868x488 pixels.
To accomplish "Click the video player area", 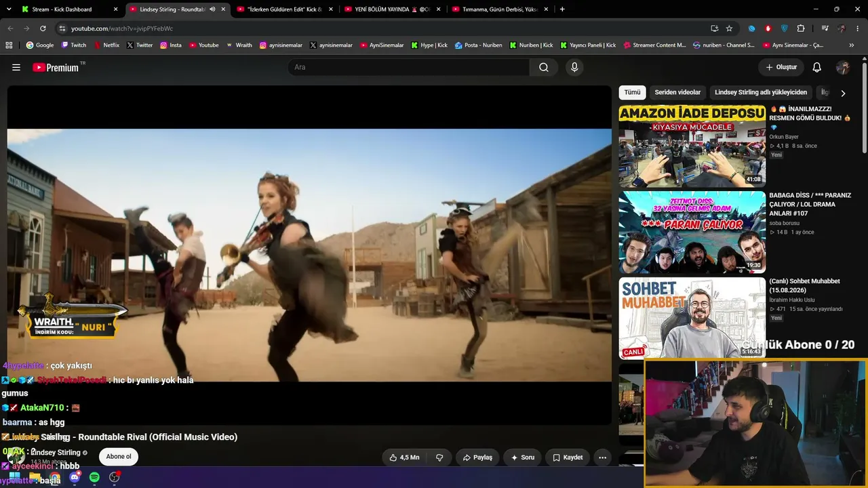I will pos(309,255).
